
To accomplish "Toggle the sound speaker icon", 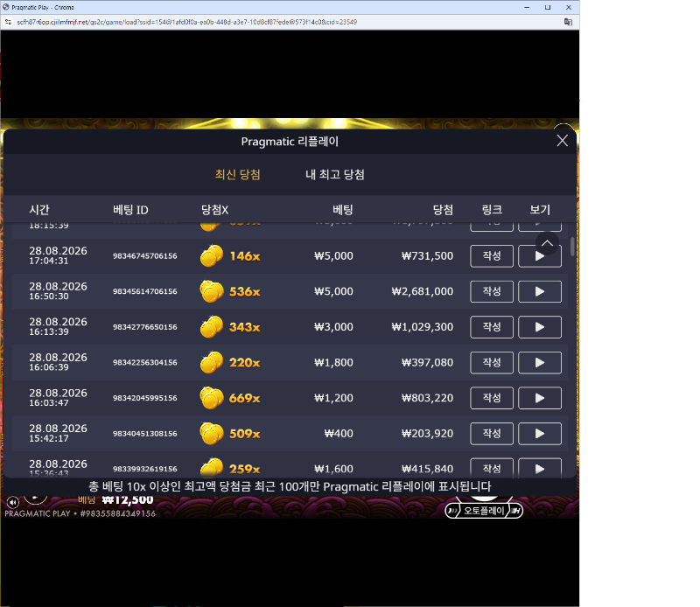I will pos(13,503).
